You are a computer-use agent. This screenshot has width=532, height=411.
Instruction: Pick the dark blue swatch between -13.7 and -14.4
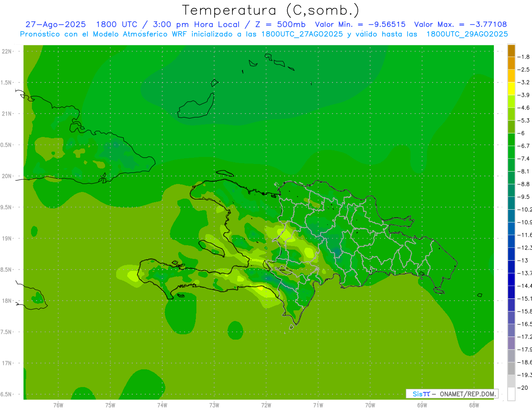[511, 279]
